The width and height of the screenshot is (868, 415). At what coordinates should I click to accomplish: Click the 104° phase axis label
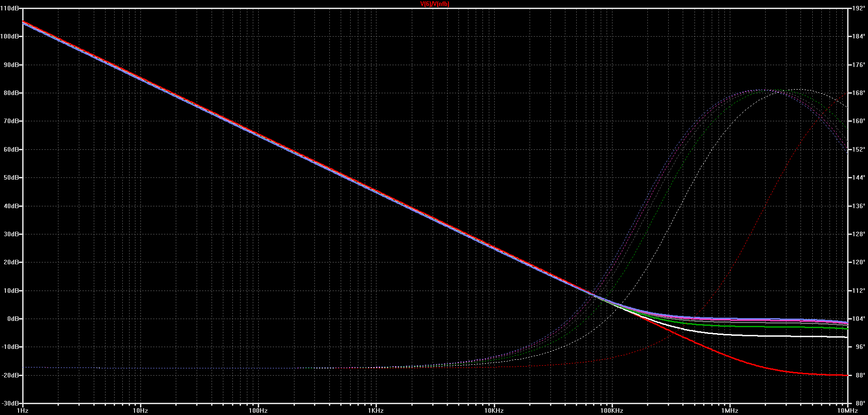click(858, 319)
